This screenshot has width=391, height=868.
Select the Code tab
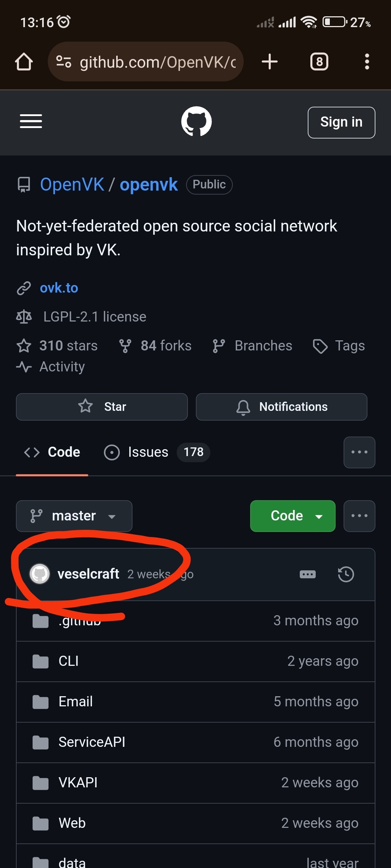point(52,452)
